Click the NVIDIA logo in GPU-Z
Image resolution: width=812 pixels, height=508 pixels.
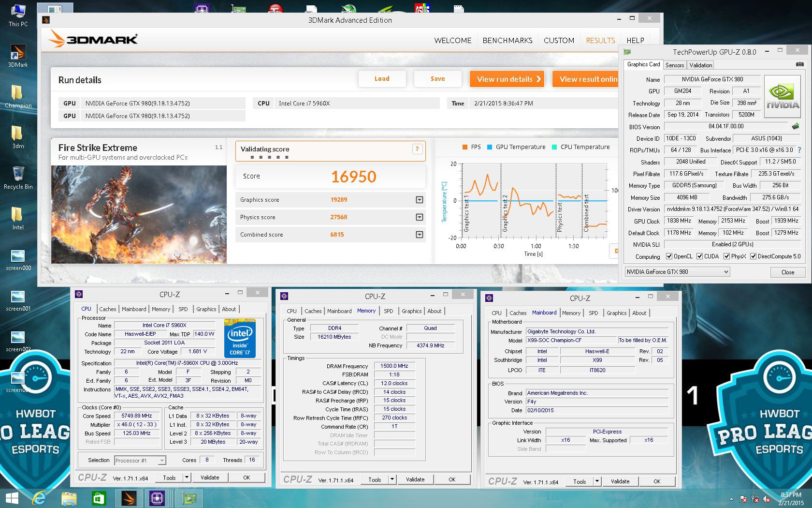783,96
